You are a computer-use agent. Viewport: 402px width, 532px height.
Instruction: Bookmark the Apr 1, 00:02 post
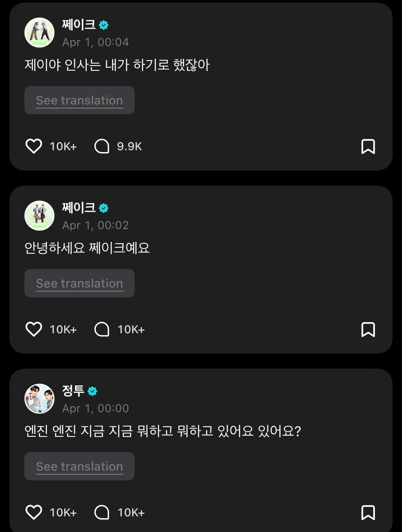click(368, 329)
